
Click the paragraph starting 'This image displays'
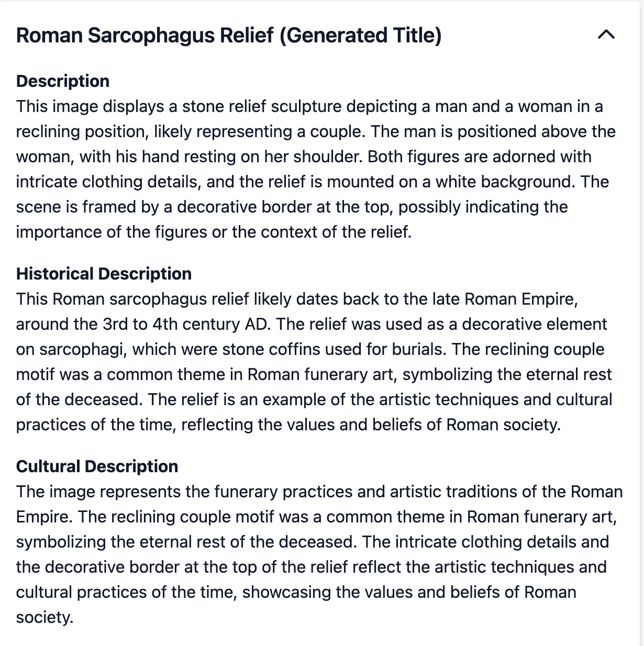click(x=316, y=169)
